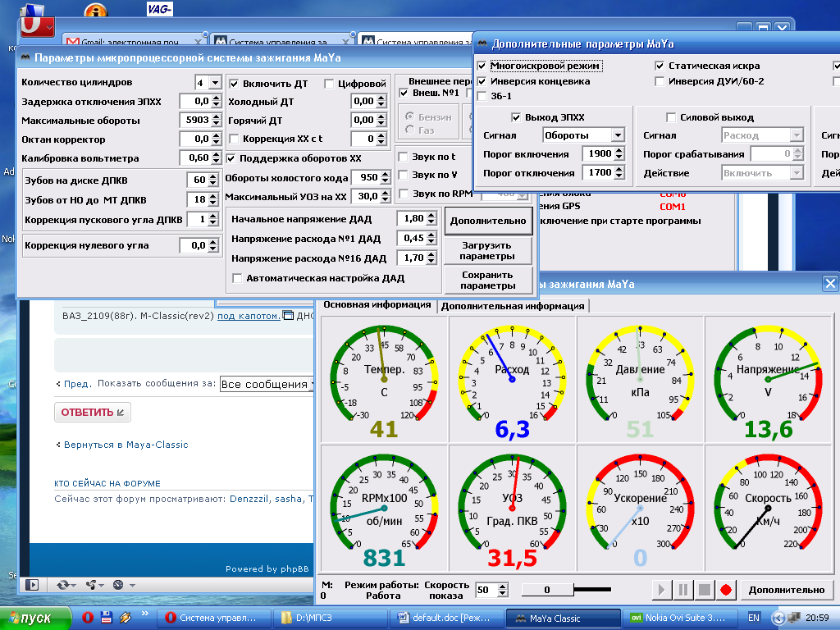Click the pause playback button

682,590
